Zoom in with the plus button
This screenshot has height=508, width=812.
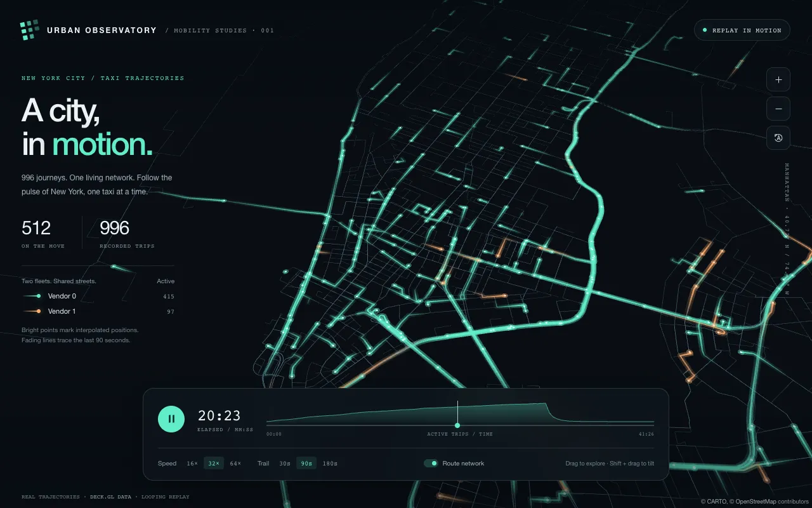778,79
